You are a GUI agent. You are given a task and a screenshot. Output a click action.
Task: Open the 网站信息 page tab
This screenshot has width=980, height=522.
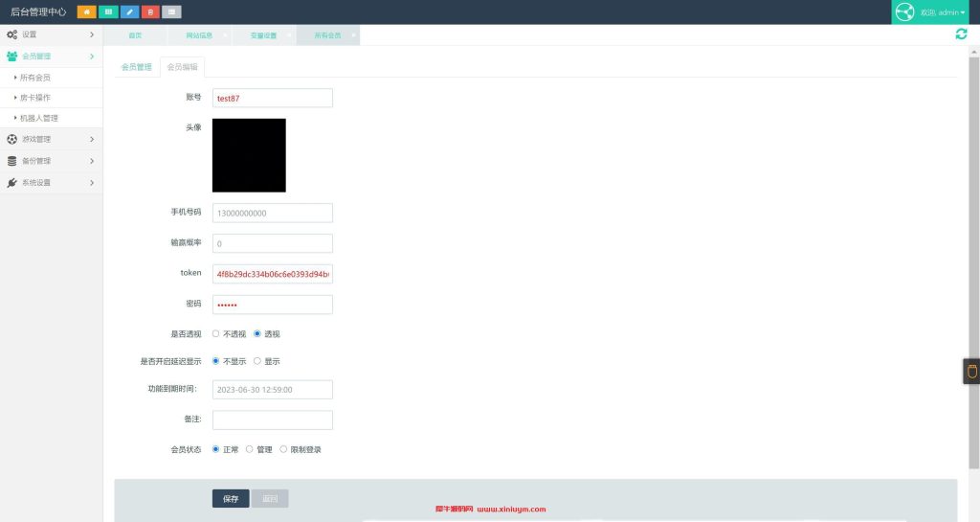(x=199, y=35)
